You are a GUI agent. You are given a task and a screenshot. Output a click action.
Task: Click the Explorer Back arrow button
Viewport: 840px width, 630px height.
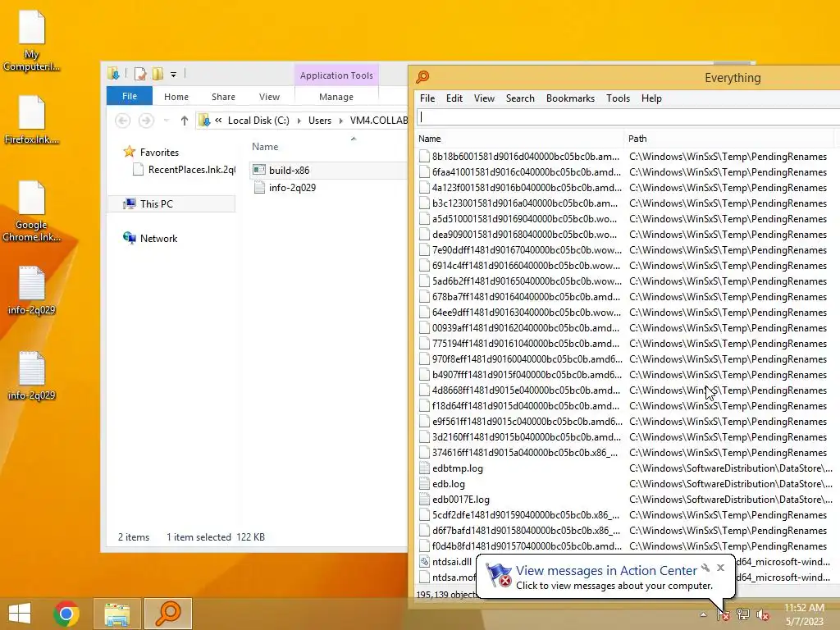[x=123, y=121]
